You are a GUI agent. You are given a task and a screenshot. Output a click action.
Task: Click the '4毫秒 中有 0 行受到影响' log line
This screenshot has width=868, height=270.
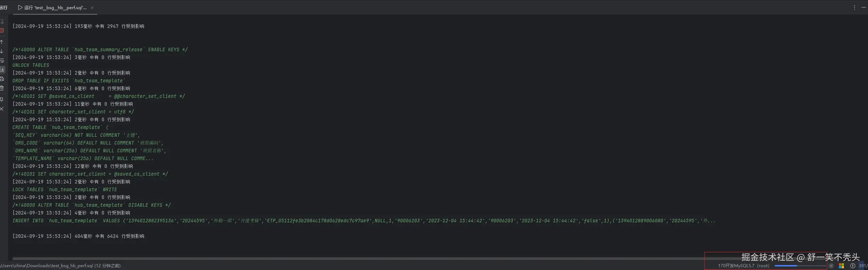coord(71,213)
